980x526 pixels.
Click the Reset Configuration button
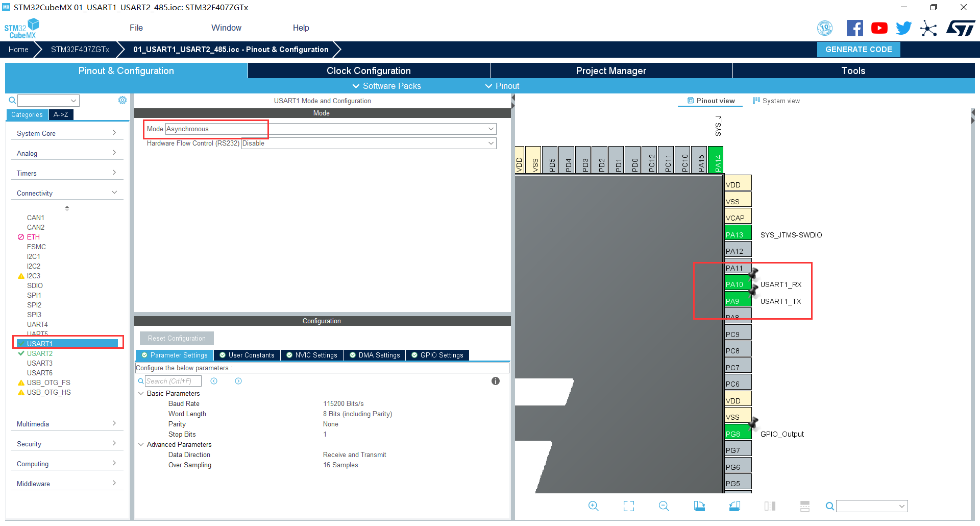coord(177,338)
